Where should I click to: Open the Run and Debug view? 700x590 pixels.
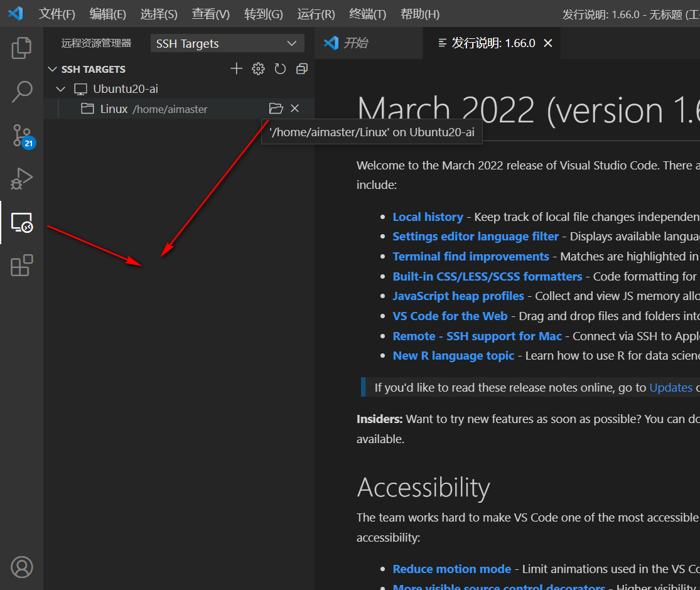tap(21, 178)
